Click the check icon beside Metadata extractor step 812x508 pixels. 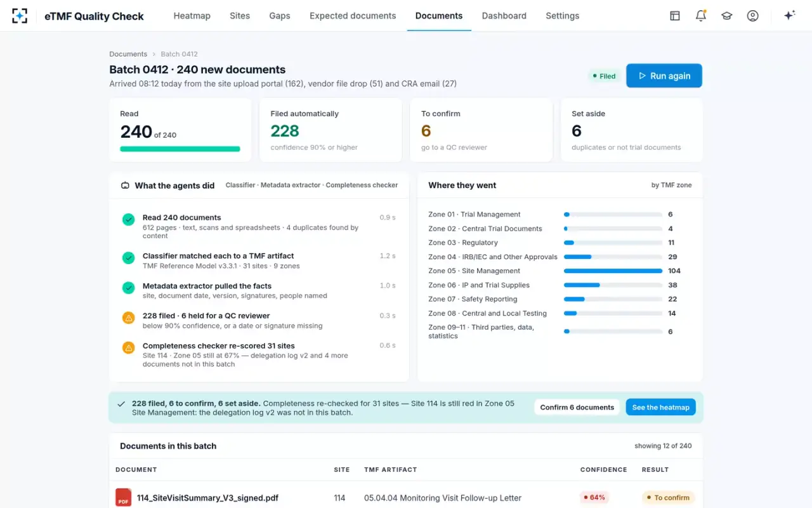point(128,288)
